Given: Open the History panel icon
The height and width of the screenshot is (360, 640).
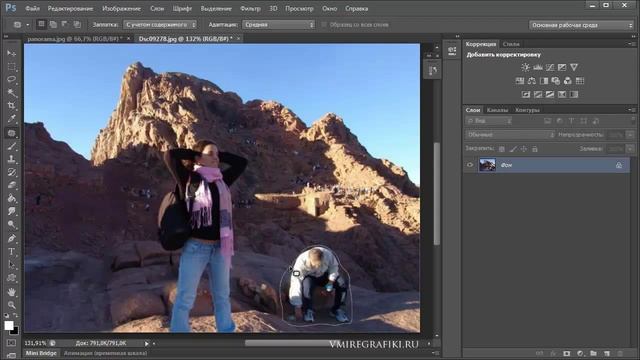Looking at the screenshot, I should (433, 71).
